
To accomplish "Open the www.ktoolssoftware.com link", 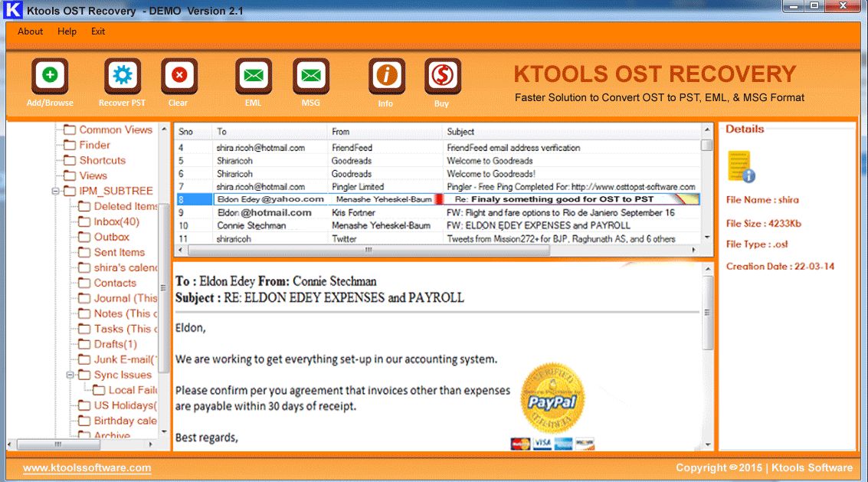I will tap(87, 467).
